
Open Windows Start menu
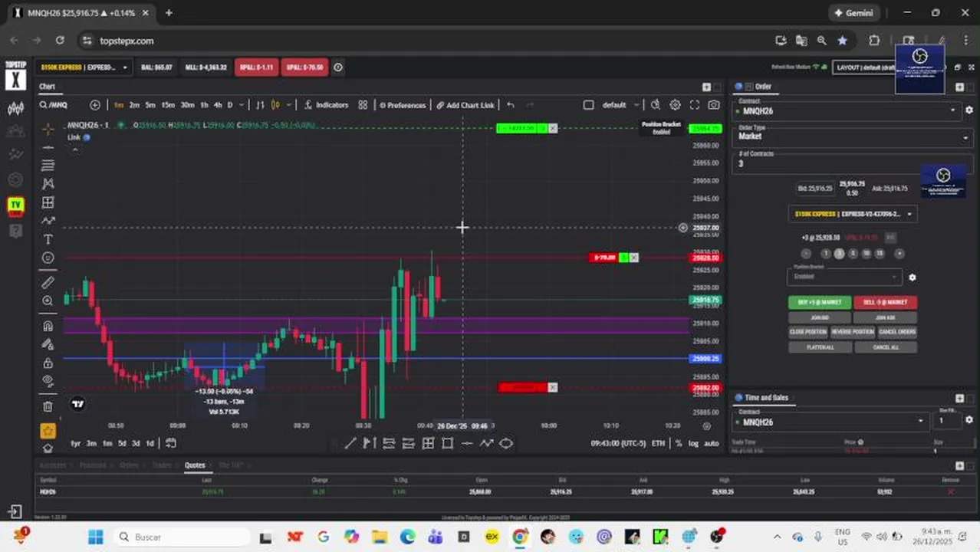click(95, 537)
